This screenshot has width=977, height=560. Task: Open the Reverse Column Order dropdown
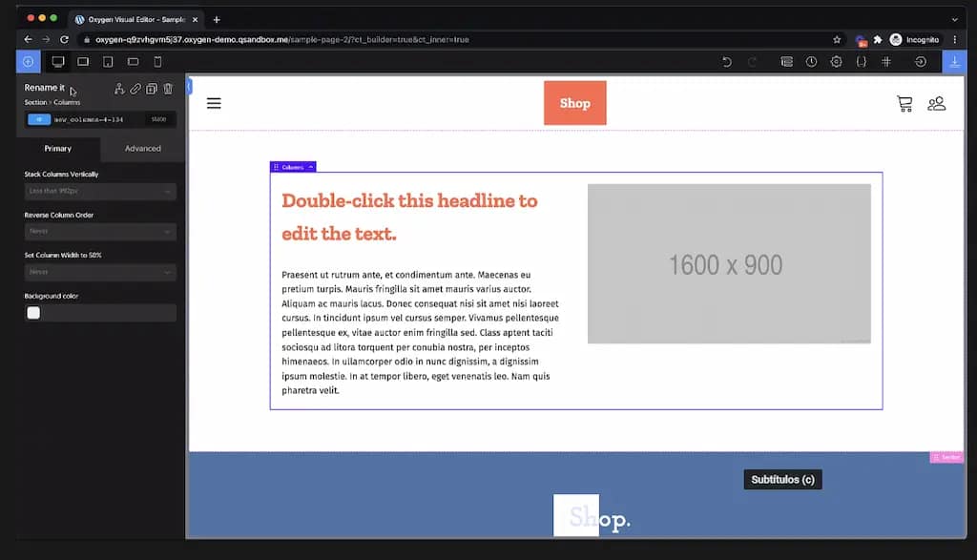point(100,231)
